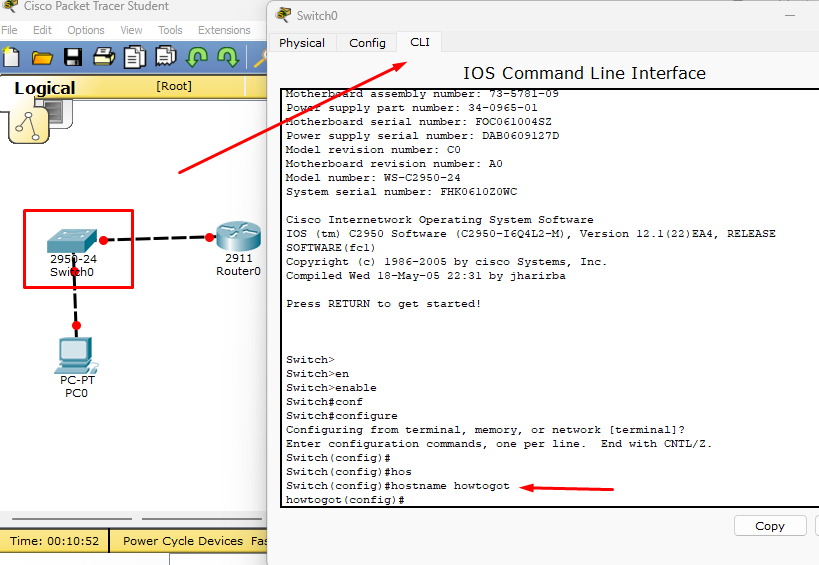Select the 2950-24 Switch0 device icon

pos(72,241)
